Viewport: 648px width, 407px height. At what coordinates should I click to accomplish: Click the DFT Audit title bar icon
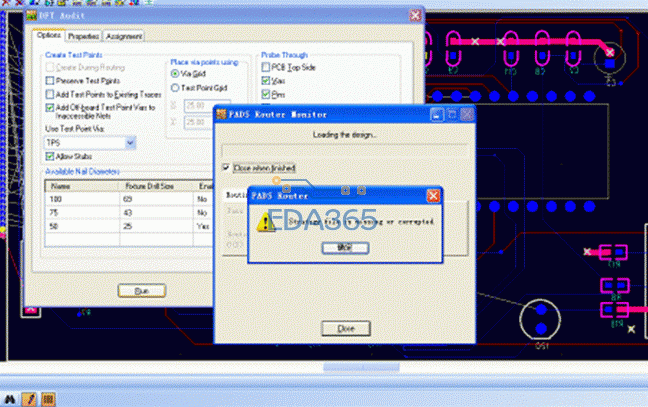(31, 16)
